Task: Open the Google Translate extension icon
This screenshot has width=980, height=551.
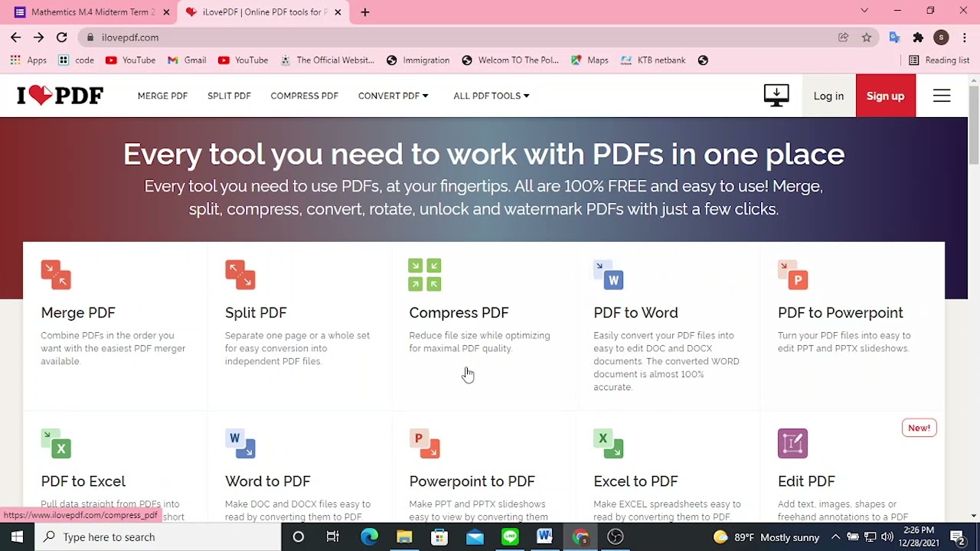Action: pyautogui.click(x=894, y=37)
